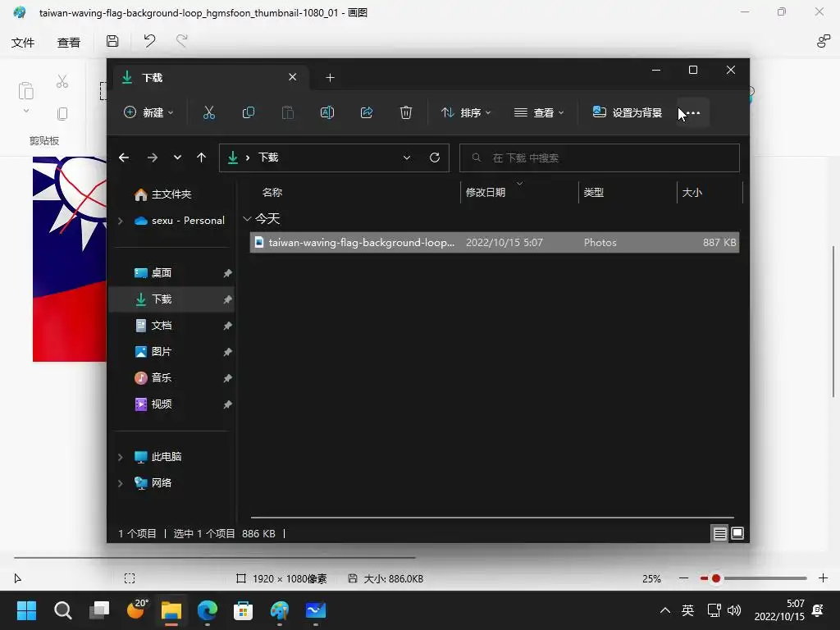This screenshot has height=630, width=840.
Task: Click Paint zoom out minus button
Action: (683, 578)
